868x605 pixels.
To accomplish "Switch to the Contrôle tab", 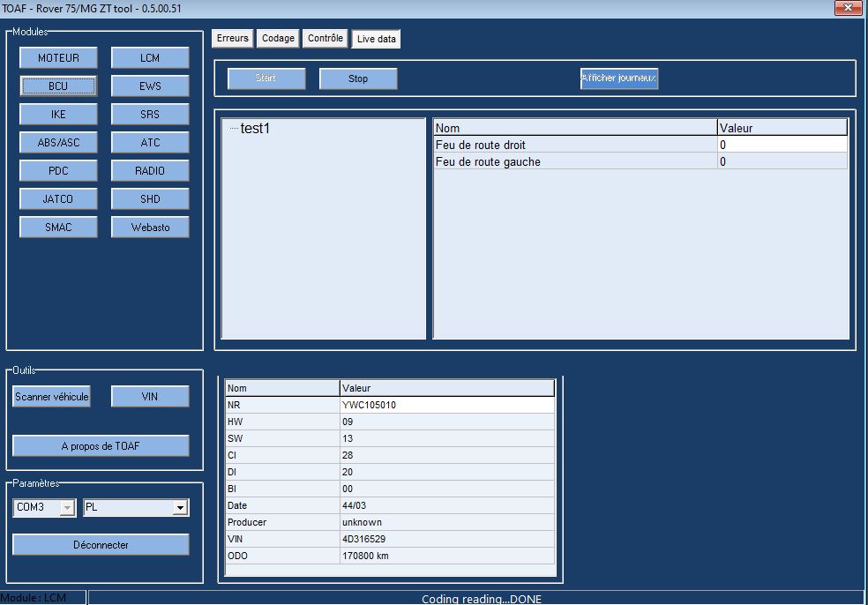I will [x=325, y=39].
